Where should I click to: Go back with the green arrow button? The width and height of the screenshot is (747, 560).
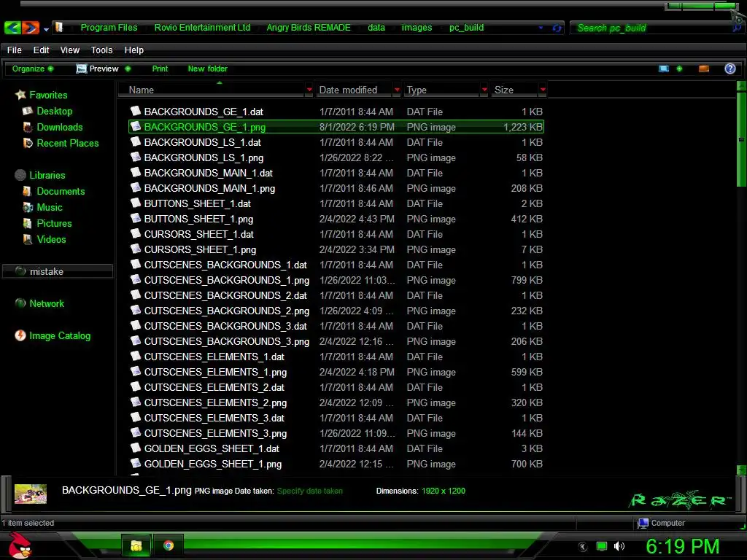[x=12, y=28]
